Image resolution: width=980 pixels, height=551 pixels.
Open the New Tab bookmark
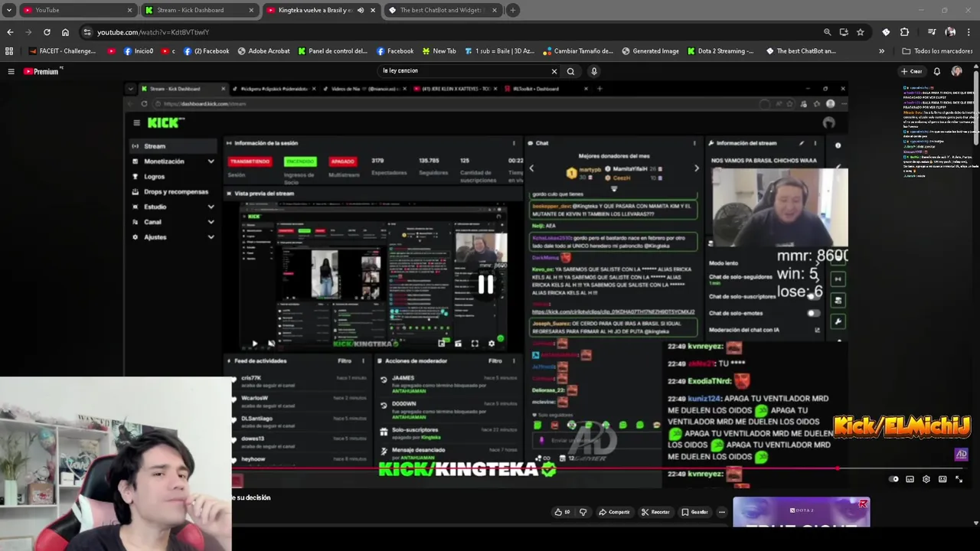coord(439,51)
